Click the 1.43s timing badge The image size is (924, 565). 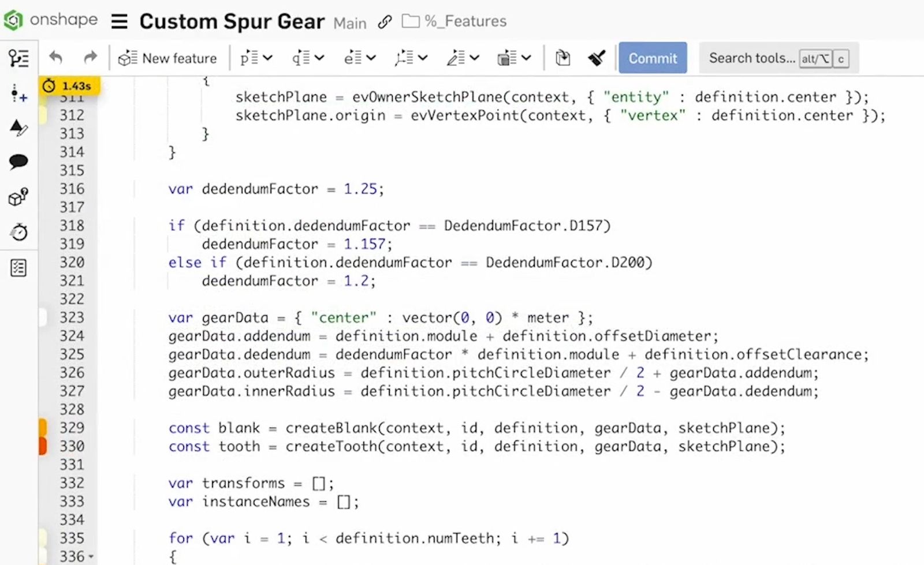coord(69,86)
